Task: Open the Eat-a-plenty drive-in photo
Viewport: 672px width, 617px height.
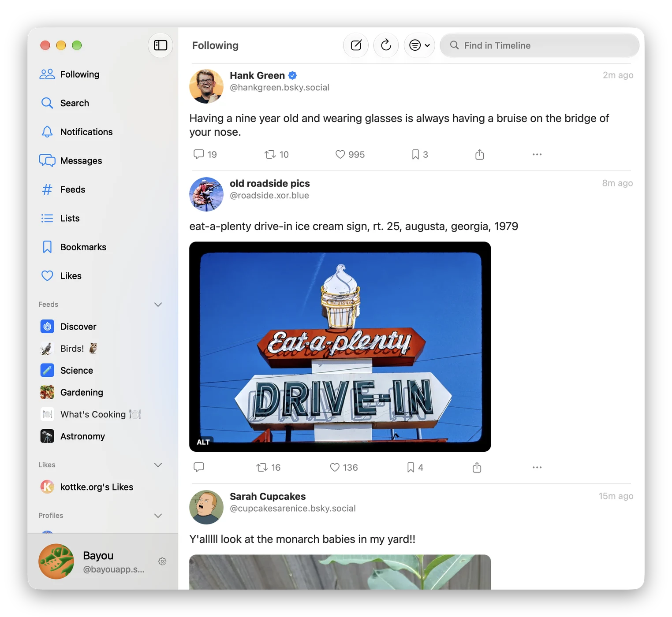Action: click(340, 346)
